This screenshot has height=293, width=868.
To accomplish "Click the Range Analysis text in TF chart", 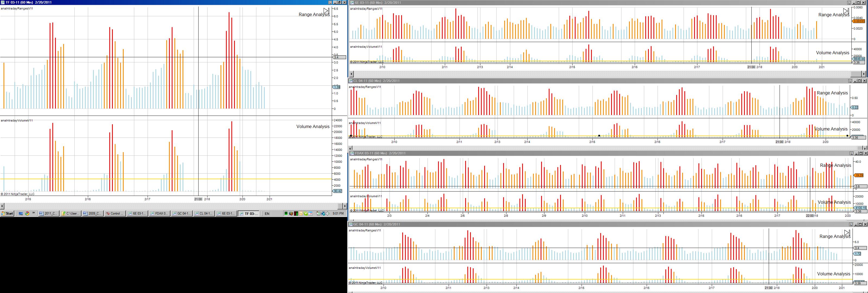I will 314,14.
